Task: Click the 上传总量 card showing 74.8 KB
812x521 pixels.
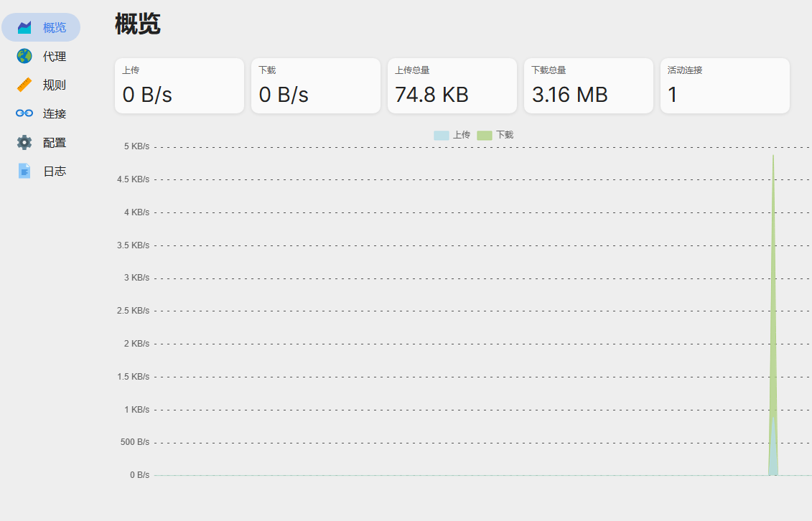Action: pos(452,85)
